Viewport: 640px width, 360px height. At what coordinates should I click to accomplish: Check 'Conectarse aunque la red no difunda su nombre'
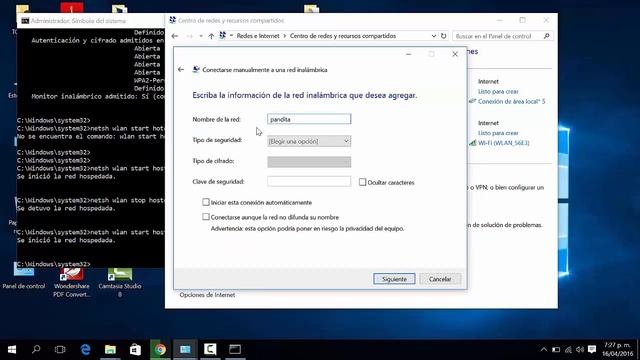[x=206, y=217]
